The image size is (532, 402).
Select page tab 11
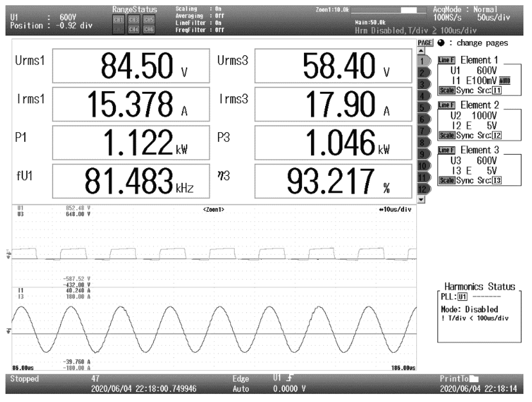[424, 178]
